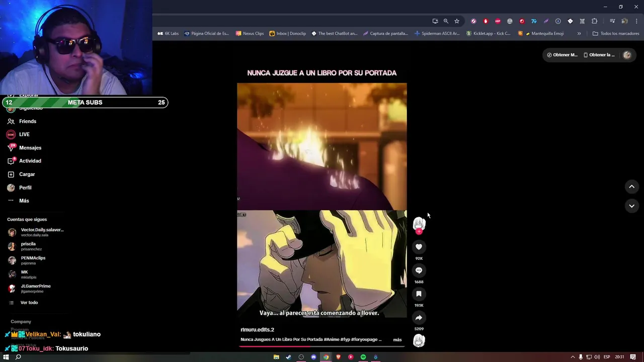
Task: Open the red hand blocker extension
Action: tap(486, 21)
